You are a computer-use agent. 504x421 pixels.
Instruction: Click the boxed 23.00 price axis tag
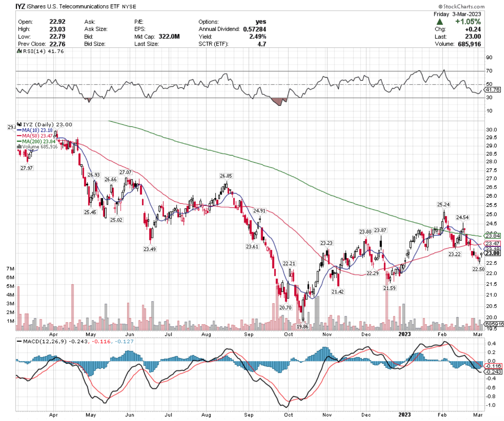coord(493,253)
